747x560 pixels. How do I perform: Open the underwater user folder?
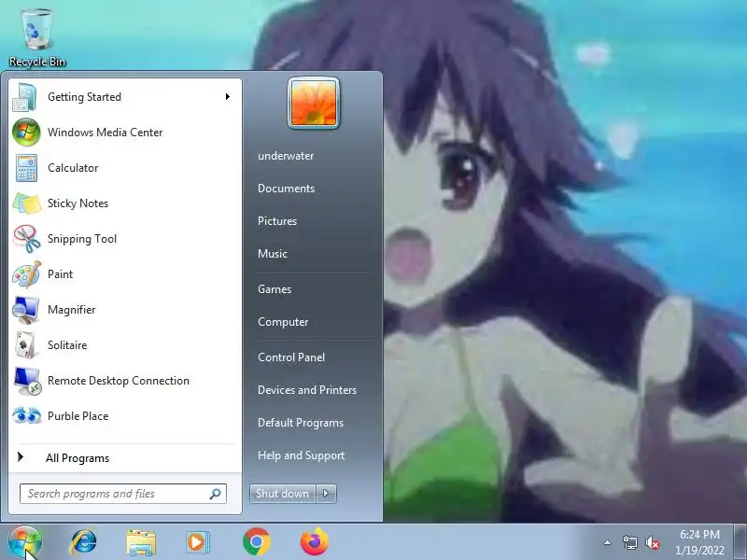286,156
